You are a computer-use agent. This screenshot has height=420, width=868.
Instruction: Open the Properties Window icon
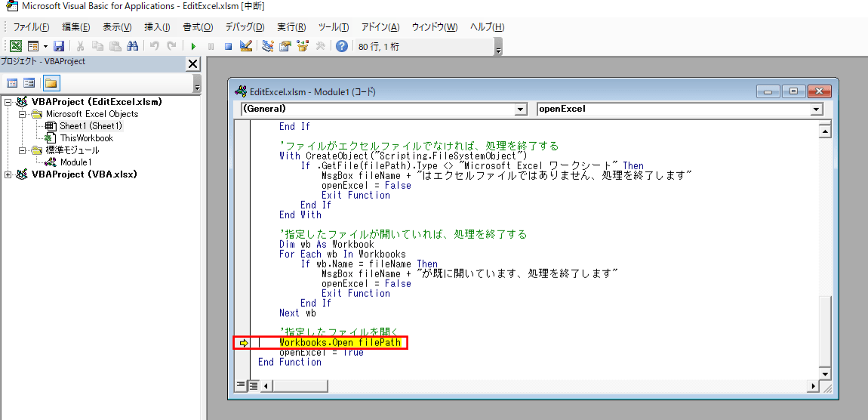285,46
